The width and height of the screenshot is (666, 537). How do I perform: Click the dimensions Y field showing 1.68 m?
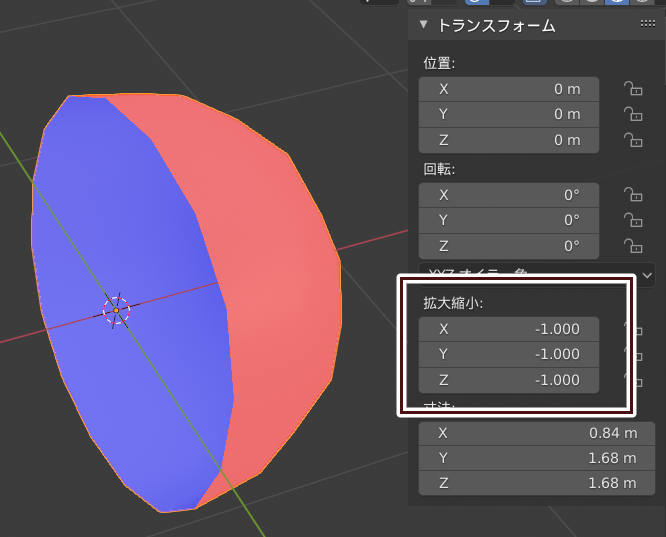(x=536, y=458)
